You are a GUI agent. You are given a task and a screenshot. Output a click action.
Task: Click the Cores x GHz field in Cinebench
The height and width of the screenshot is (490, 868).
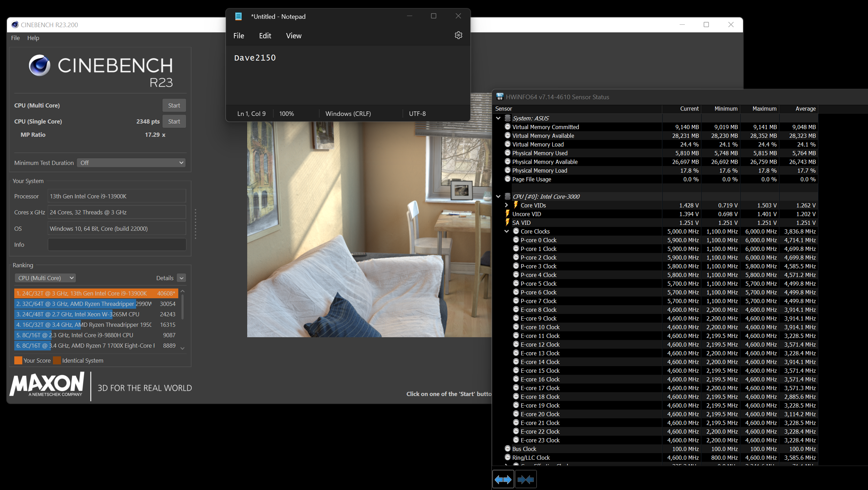(x=117, y=212)
